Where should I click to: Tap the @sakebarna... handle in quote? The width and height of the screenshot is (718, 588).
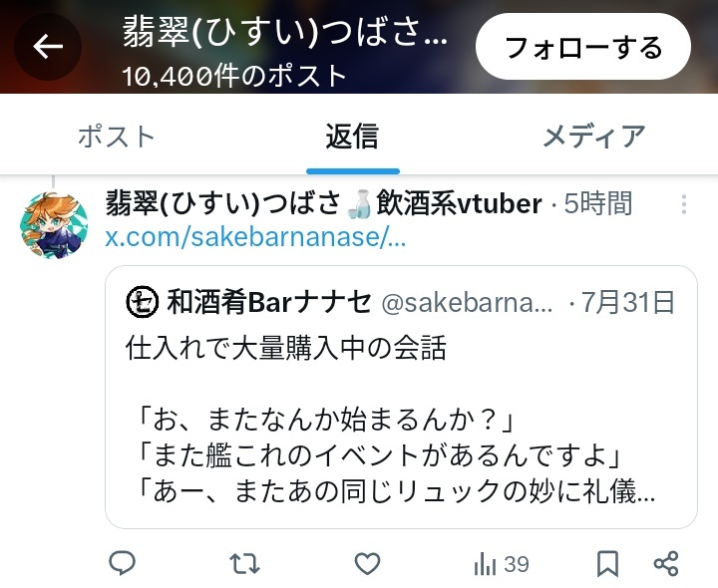click(x=467, y=303)
